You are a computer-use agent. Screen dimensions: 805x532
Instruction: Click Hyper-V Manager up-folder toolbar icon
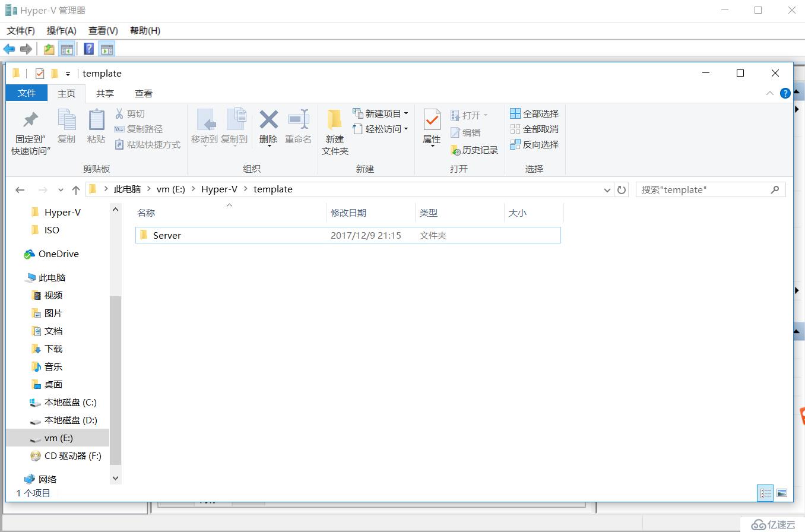(x=49, y=49)
